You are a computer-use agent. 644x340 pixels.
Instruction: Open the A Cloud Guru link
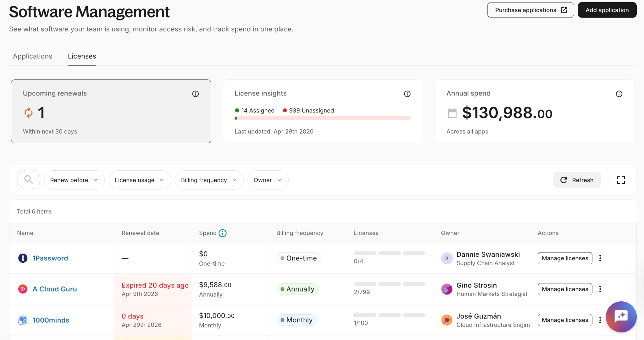(55, 289)
